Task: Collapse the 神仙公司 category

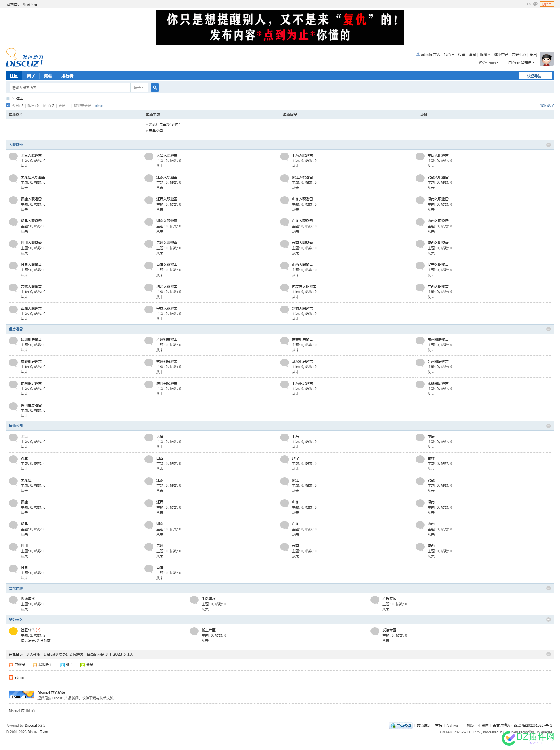Action: 548,426
